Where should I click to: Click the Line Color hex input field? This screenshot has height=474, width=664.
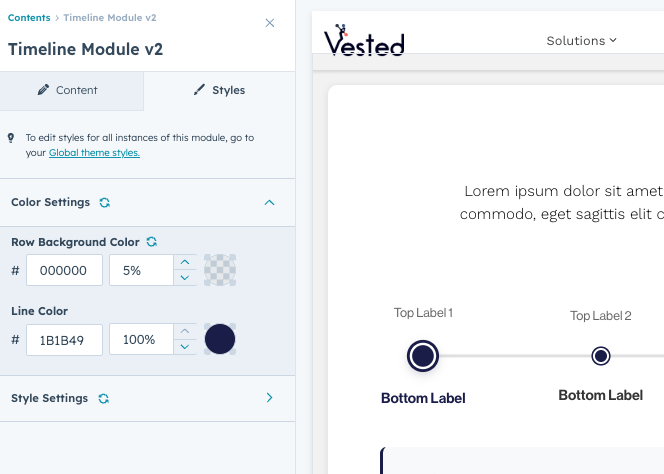pyautogui.click(x=64, y=340)
